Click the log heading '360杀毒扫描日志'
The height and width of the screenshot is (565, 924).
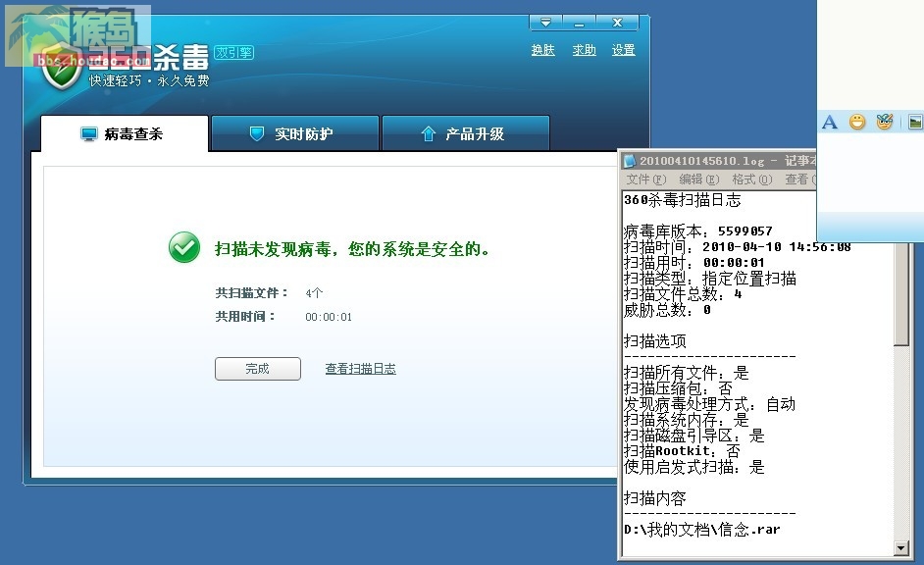683,200
